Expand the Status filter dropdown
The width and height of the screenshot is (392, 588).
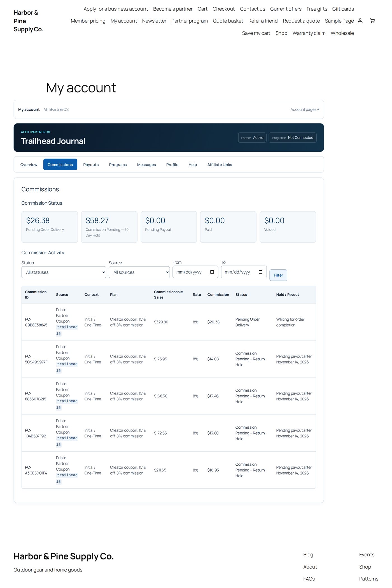point(64,272)
